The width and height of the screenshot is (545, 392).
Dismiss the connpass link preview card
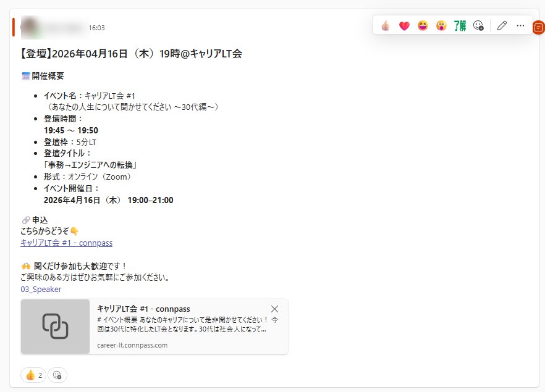point(274,309)
